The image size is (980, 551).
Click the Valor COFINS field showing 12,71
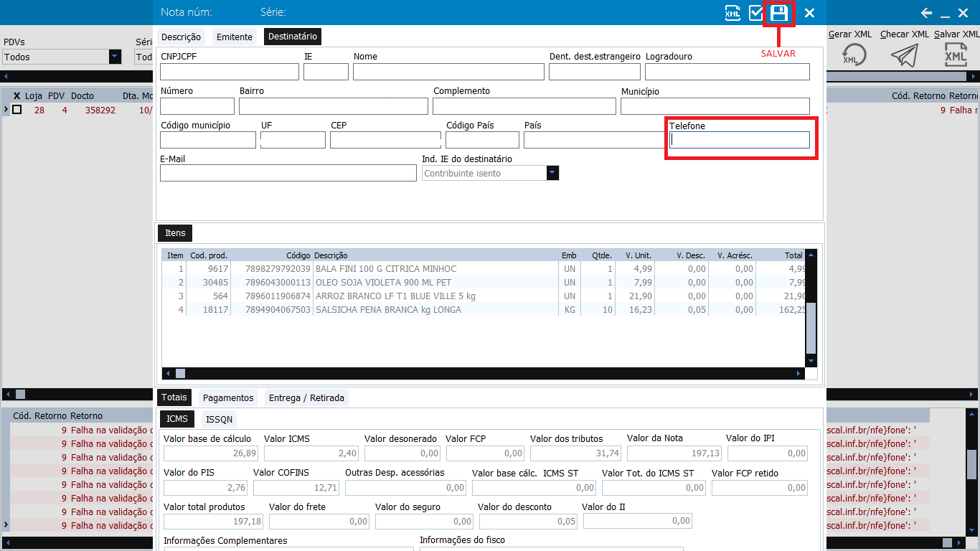[297, 488]
